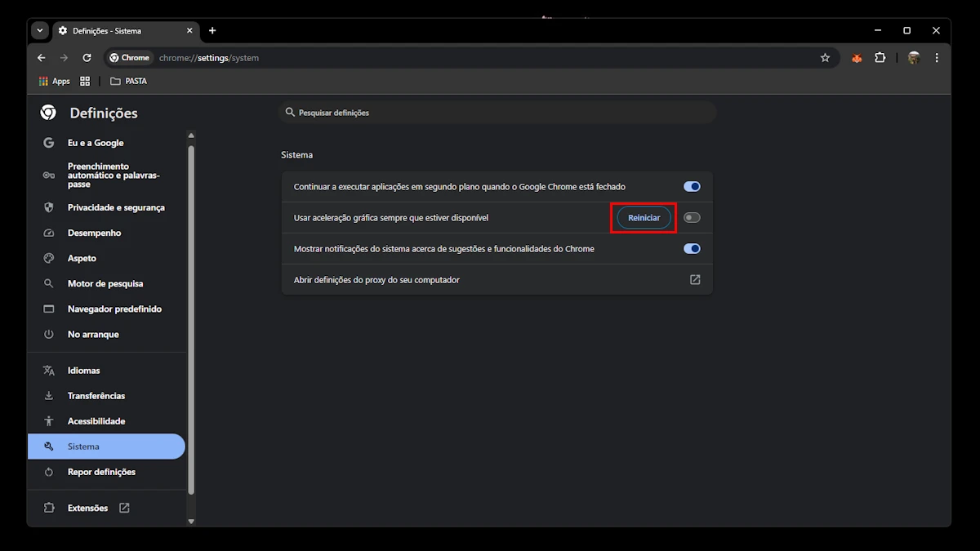Turn off Chrome system notifications toggle
The width and height of the screenshot is (980, 551).
(692, 249)
